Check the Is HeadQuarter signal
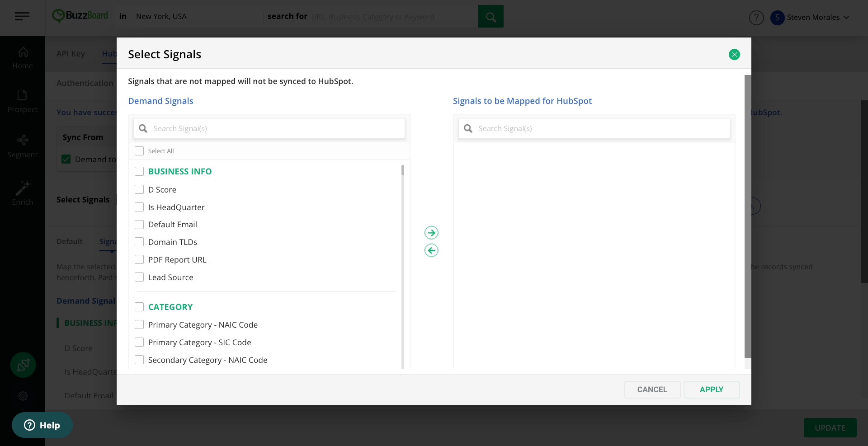The width and height of the screenshot is (868, 446). [139, 207]
